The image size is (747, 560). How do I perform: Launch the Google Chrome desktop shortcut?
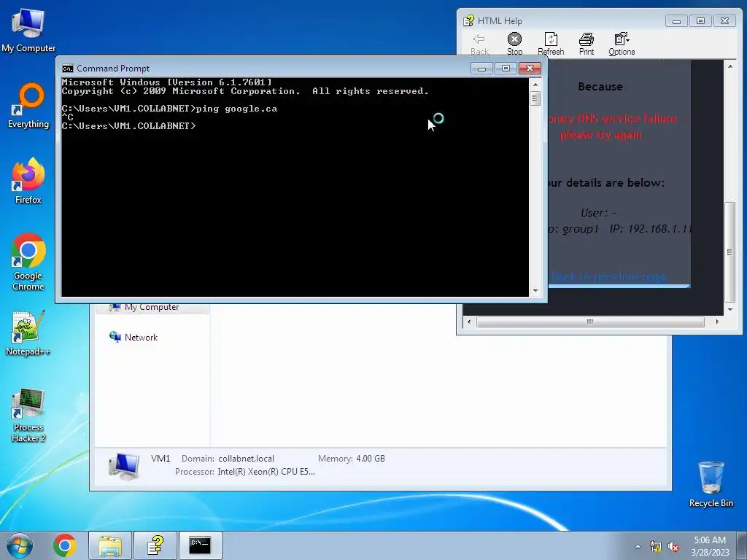28,262
